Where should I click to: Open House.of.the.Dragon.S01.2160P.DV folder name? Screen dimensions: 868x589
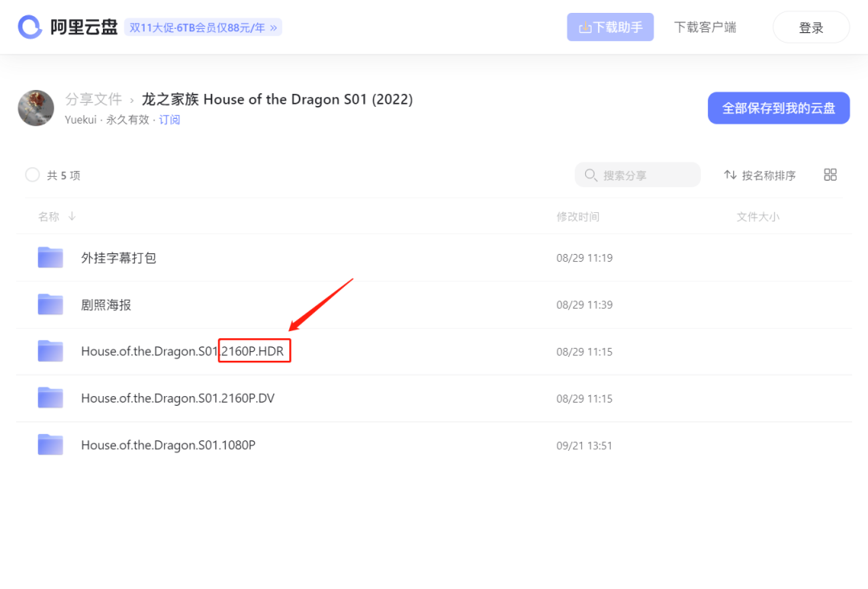[178, 399]
